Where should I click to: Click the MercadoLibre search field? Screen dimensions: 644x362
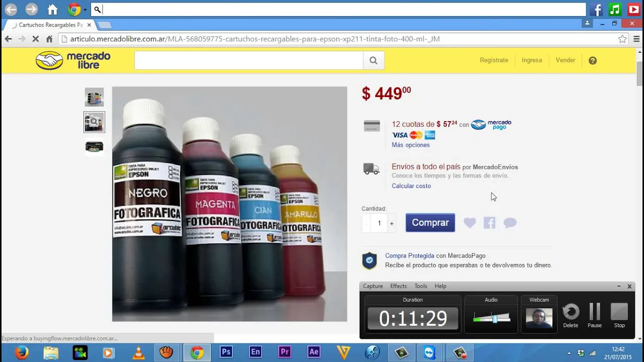[249, 60]
